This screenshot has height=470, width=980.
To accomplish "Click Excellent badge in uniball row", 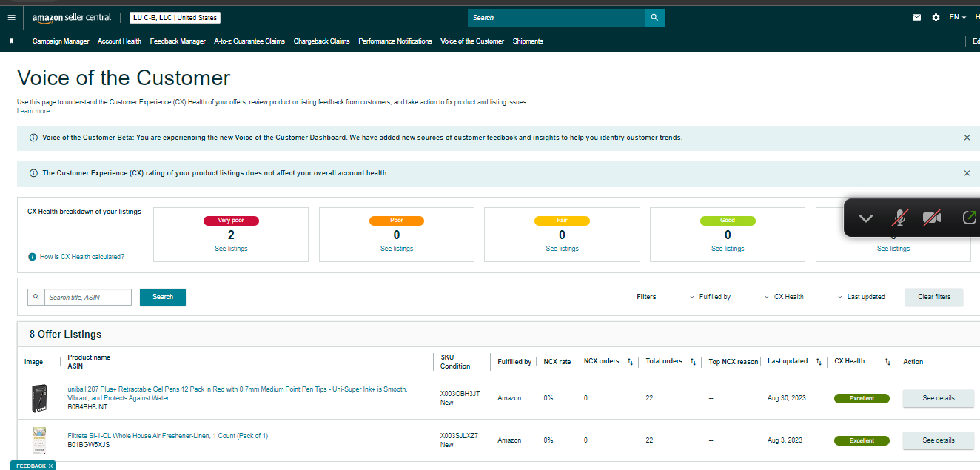I will (x=862, y=398).
